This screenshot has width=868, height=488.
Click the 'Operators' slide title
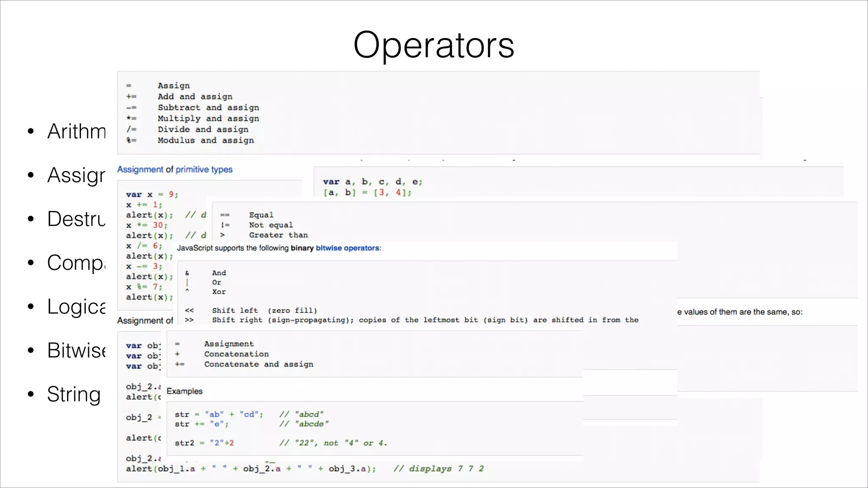coord(434,45)
